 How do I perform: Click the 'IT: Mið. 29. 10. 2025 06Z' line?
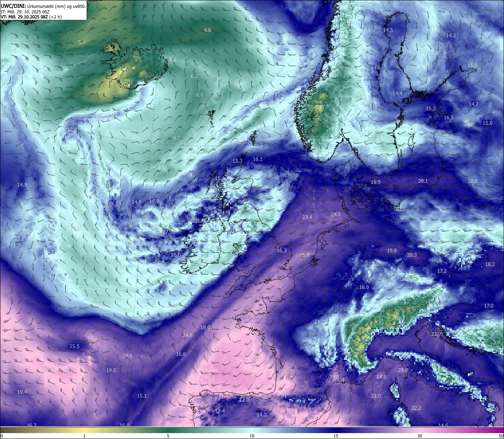click(25, 12)
